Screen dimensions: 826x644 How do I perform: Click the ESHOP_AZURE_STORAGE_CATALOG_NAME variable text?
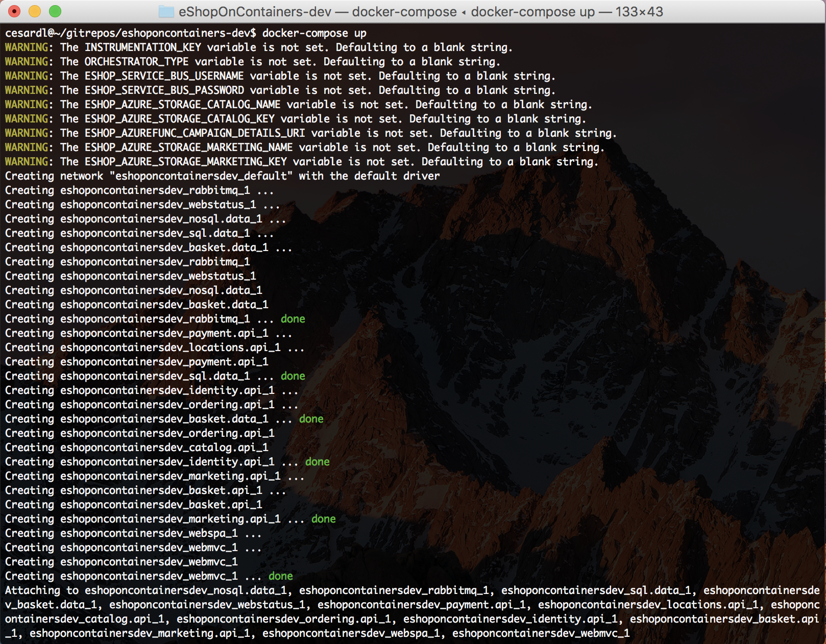click(183, 105)
